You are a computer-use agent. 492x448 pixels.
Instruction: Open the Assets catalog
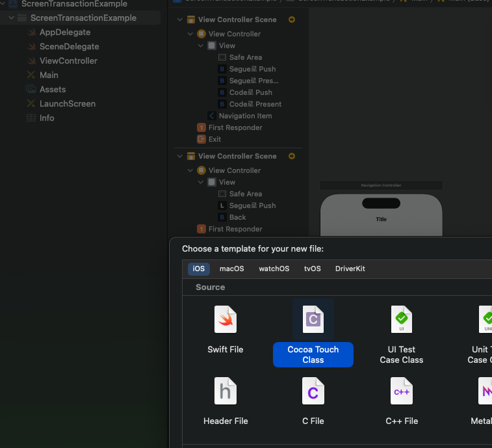tap(53, 89)
